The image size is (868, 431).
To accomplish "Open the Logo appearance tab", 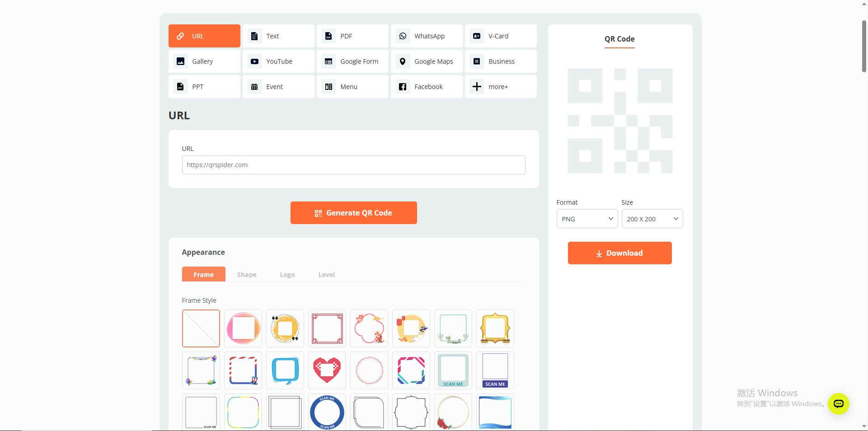I will (x=287, y=274).
